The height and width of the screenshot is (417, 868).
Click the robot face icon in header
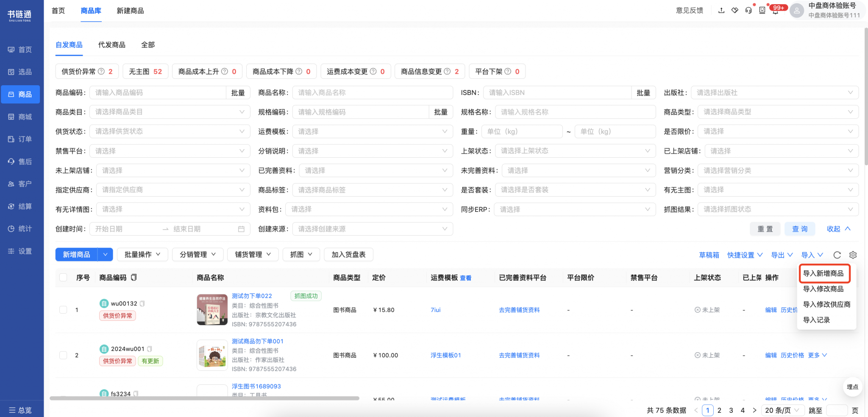tap(762, 10)
